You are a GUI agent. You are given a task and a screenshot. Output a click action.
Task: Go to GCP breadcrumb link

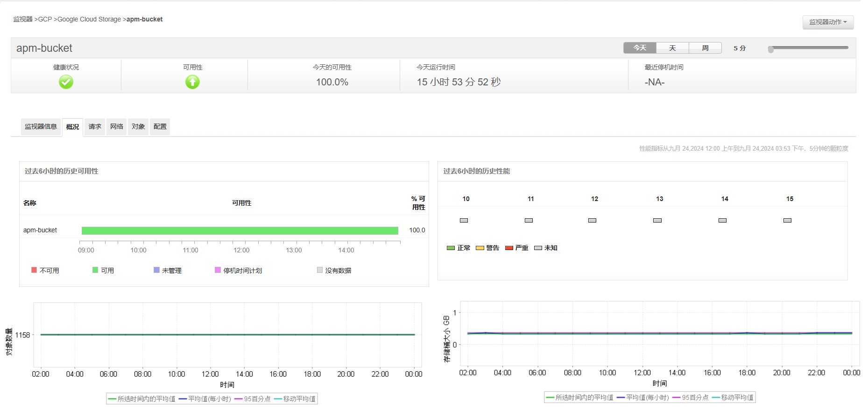45,19
